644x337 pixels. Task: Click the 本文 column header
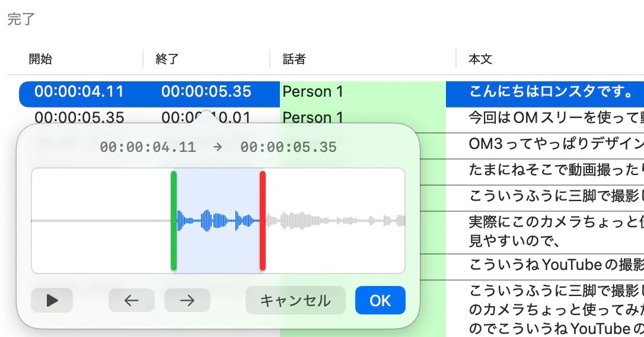point(480,59)
